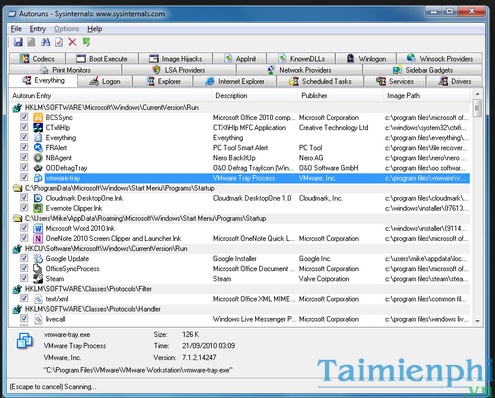This screenshot has width=495, height=398.
Task: Select the C:\ProgramData Startup folder row
Action: (241, 188)
